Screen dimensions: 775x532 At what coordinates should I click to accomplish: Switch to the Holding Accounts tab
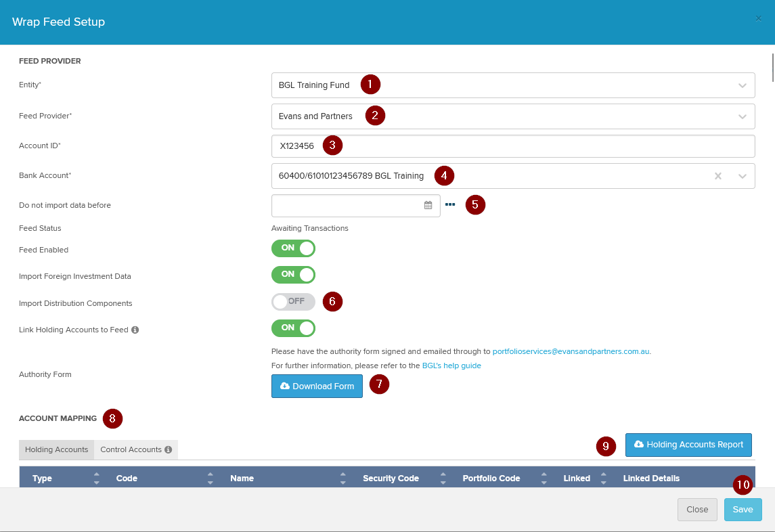[x=56, y=449]
